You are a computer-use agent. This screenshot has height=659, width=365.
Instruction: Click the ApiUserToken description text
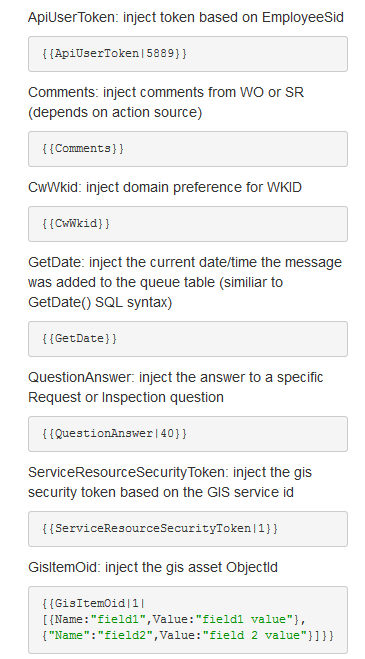click(186, 17)
